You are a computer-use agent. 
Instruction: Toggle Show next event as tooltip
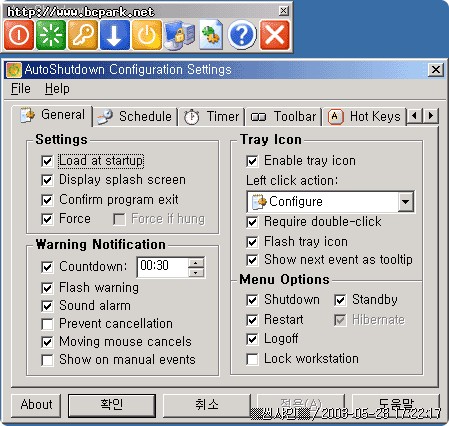[x=252, y=260]
